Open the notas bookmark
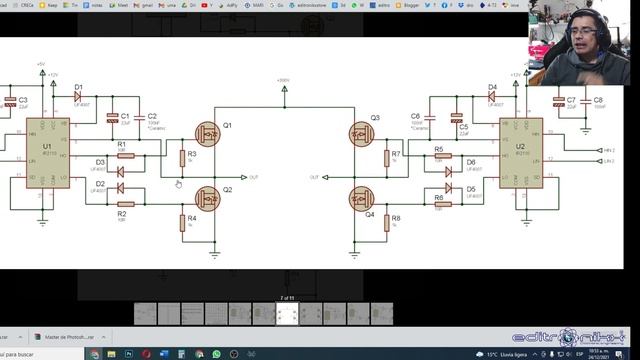This screenshot has width=640, height=360. point(93,5)
